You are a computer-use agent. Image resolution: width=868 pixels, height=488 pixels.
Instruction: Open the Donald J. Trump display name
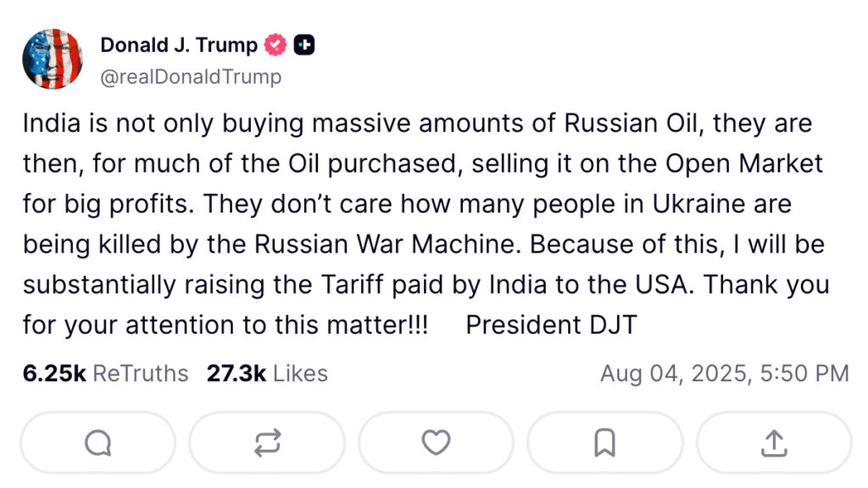tap(178, 46)
